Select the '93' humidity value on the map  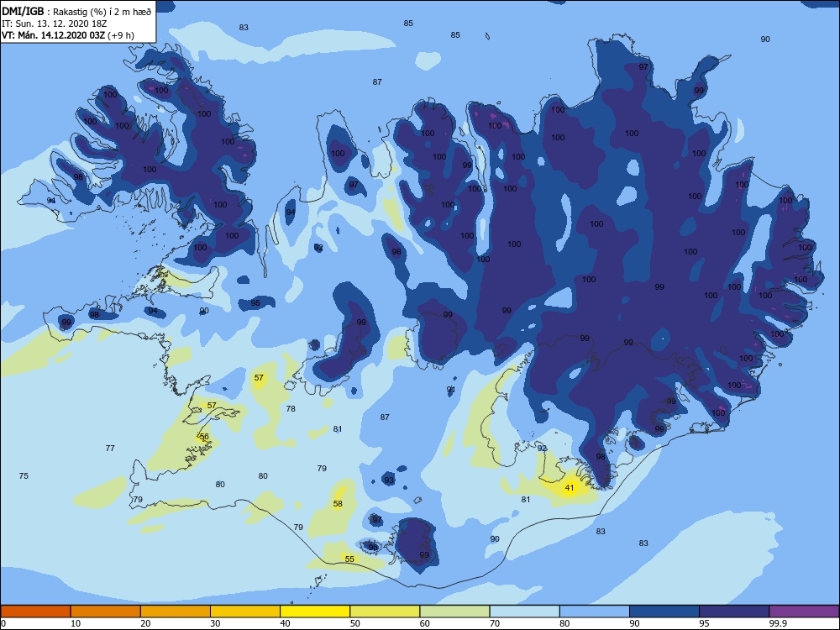[x=390, y=480]
